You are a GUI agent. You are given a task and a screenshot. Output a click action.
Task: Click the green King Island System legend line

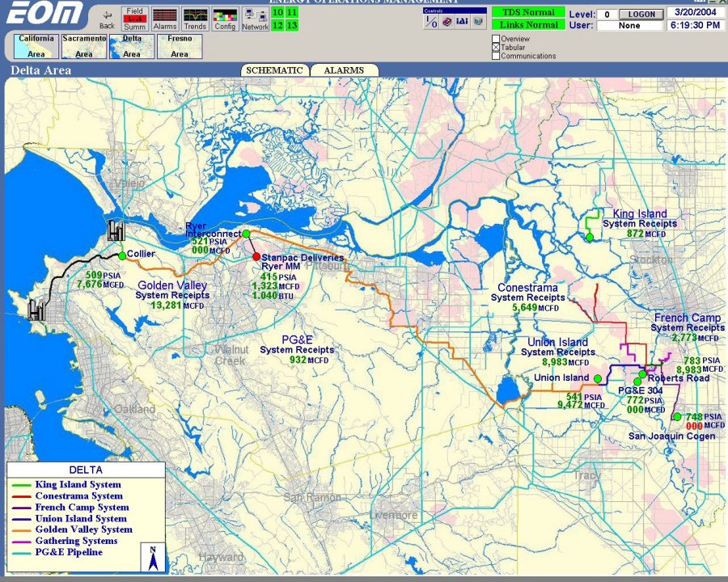coord(21,485)
